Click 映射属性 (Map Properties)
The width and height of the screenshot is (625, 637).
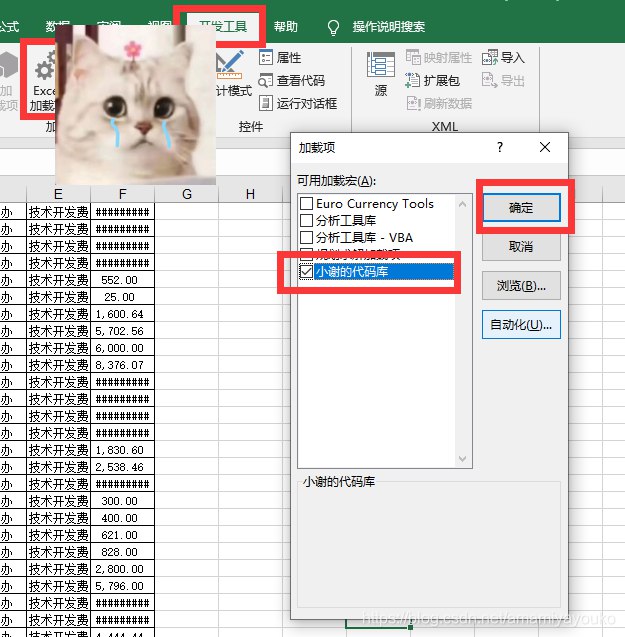438,58
